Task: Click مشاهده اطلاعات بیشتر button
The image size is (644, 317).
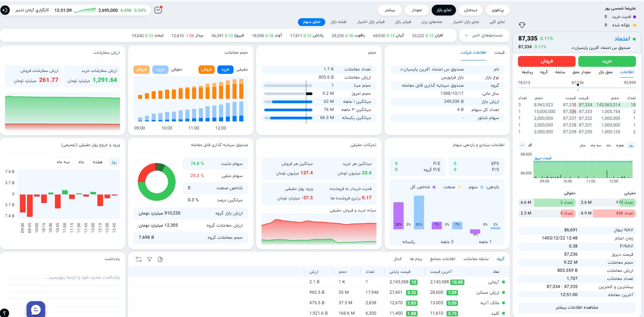Action: (577, 307)
